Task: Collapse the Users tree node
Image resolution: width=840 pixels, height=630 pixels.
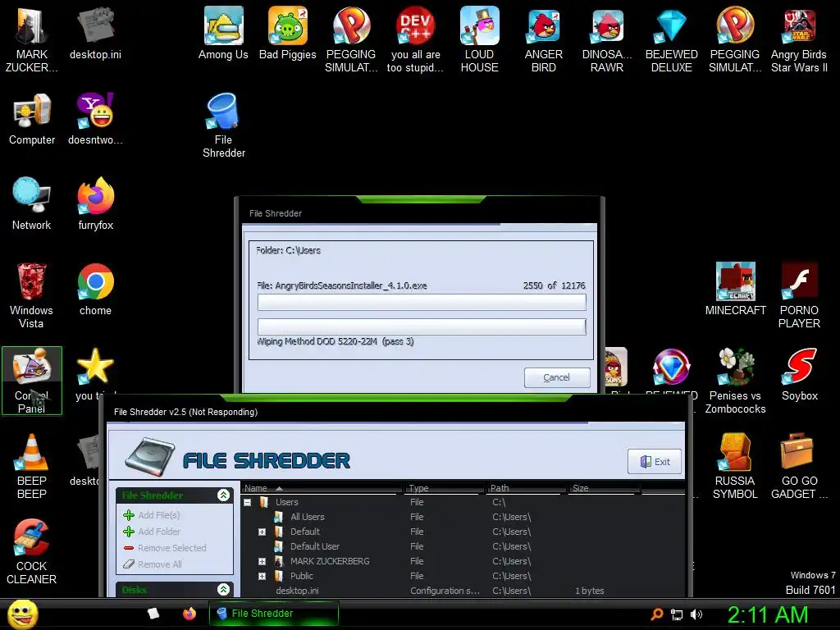Action: coord(248,503)
